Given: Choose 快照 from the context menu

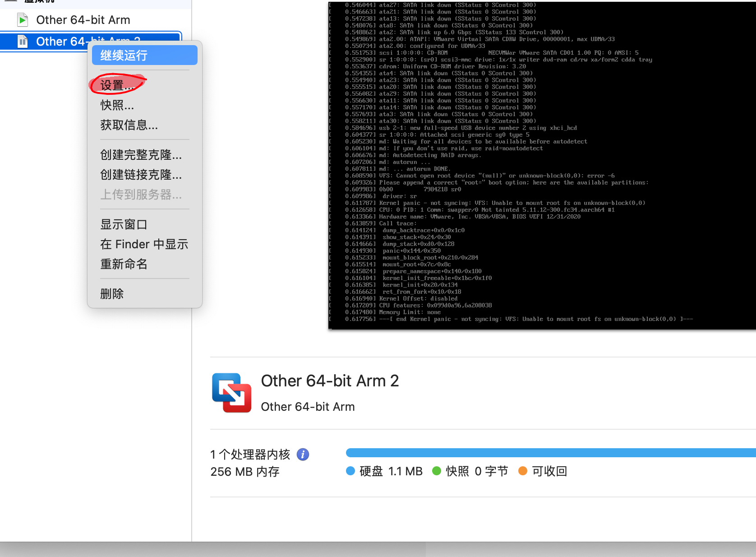Looking at the screenshot, I should 116,105.
